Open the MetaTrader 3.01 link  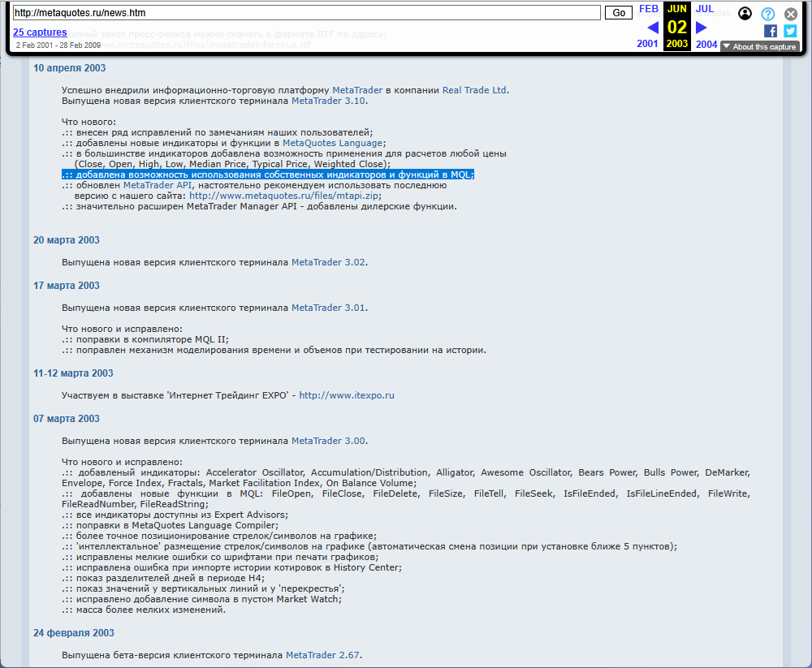click(x=328, y=308)
